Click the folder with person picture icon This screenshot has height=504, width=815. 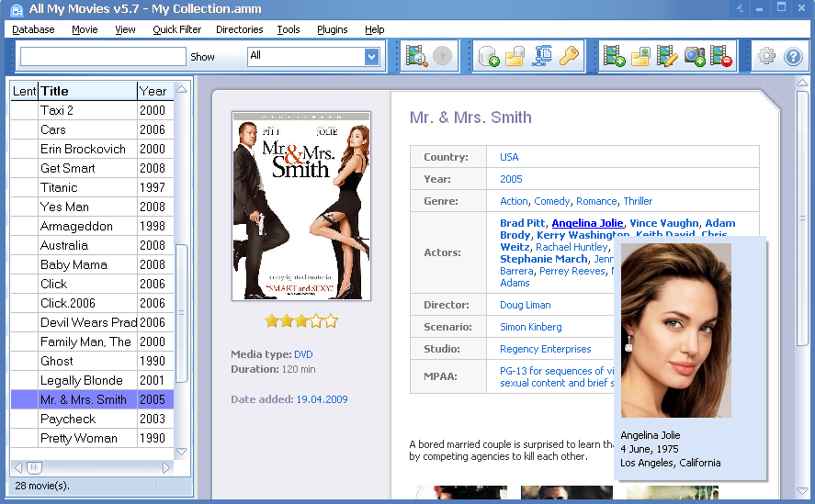(640, 56)
